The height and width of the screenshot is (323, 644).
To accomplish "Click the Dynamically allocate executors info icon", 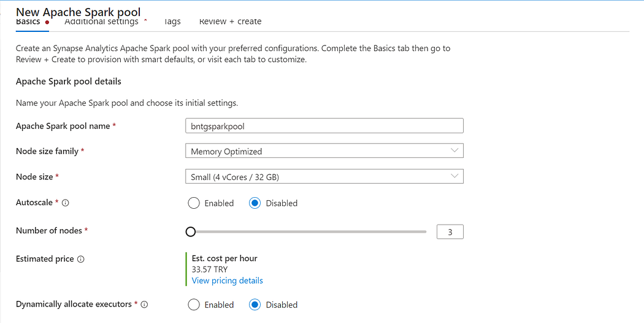I will coord(144,305).
